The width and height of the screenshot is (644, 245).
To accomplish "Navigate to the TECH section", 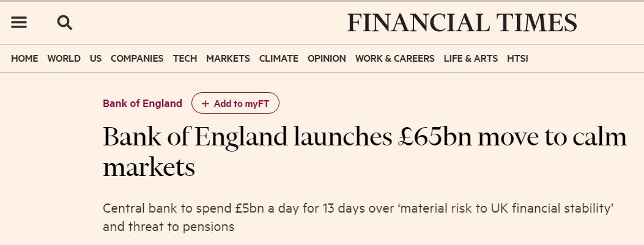I will (x=185, y=59).
